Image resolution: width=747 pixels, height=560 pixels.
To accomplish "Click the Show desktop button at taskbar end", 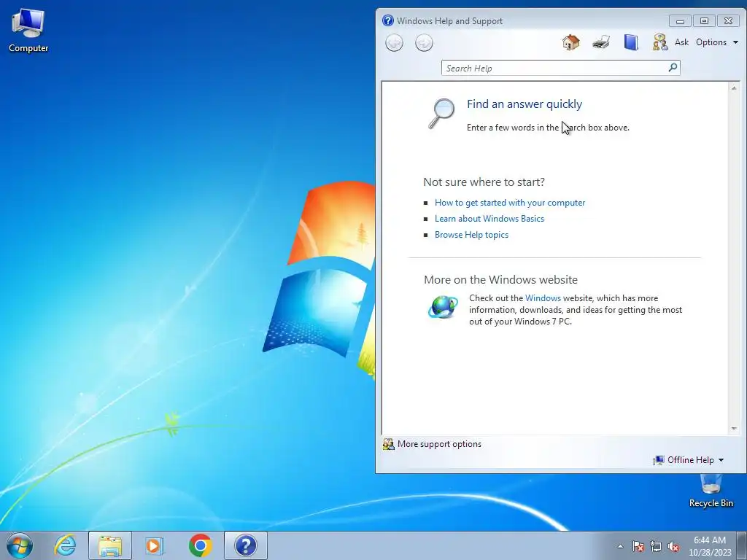I will tap(742, 546).
